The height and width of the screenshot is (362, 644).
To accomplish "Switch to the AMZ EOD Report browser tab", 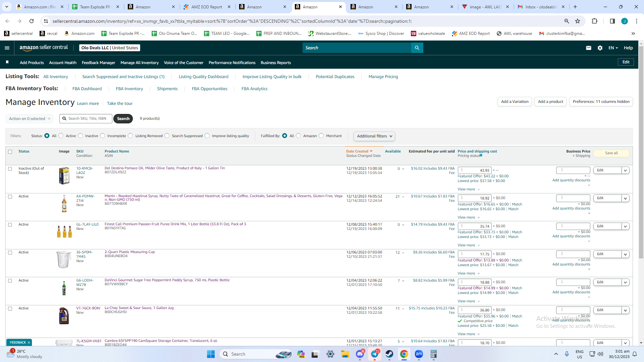I will 207,7.
